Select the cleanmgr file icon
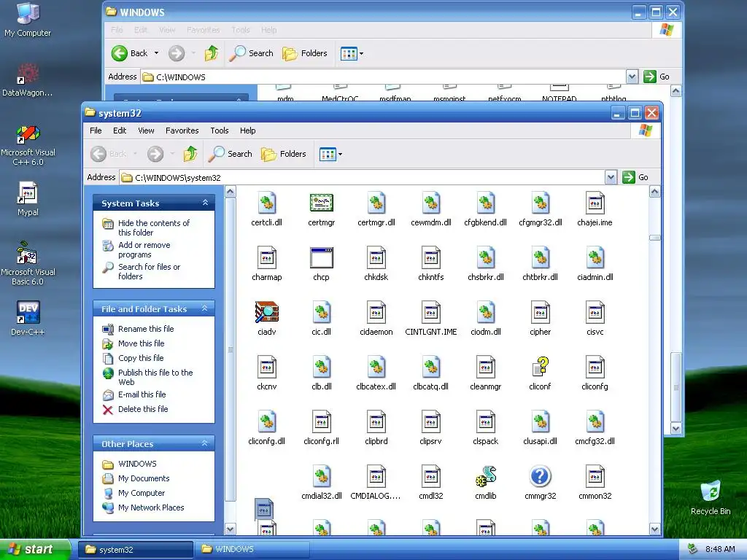 485,367
